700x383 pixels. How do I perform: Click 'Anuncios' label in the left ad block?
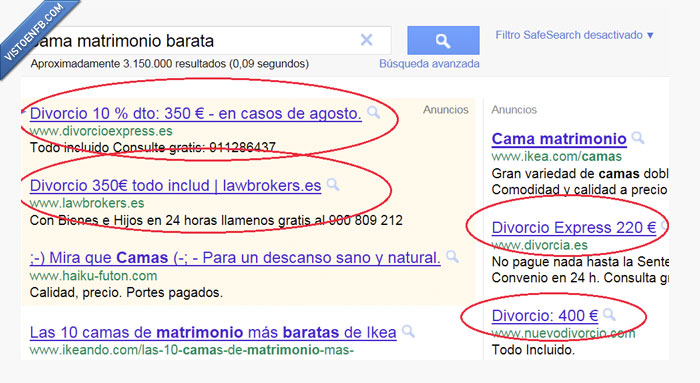[x=446, y=110]
